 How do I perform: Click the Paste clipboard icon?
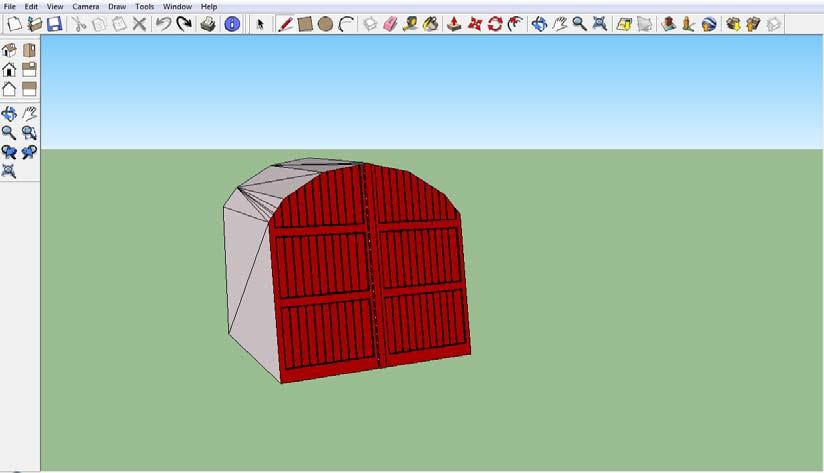(119, 24)
